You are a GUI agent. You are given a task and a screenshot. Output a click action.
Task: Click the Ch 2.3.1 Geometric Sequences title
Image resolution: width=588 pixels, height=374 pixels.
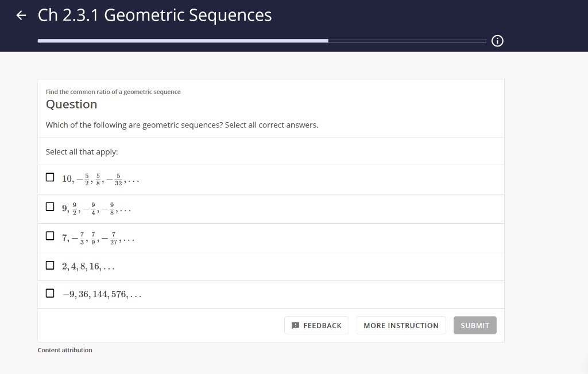tap(154, 15)
